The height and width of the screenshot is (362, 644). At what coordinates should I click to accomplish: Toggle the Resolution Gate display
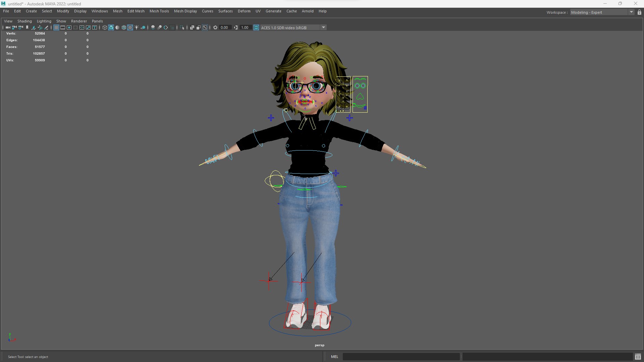point(69,27)
